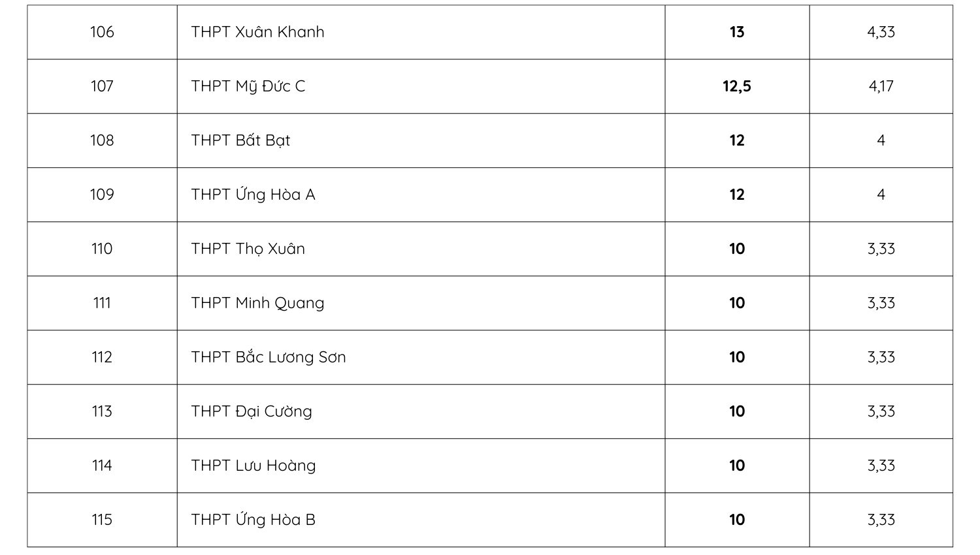
Task: Click row number 108
Action: (x=102, y=140)
